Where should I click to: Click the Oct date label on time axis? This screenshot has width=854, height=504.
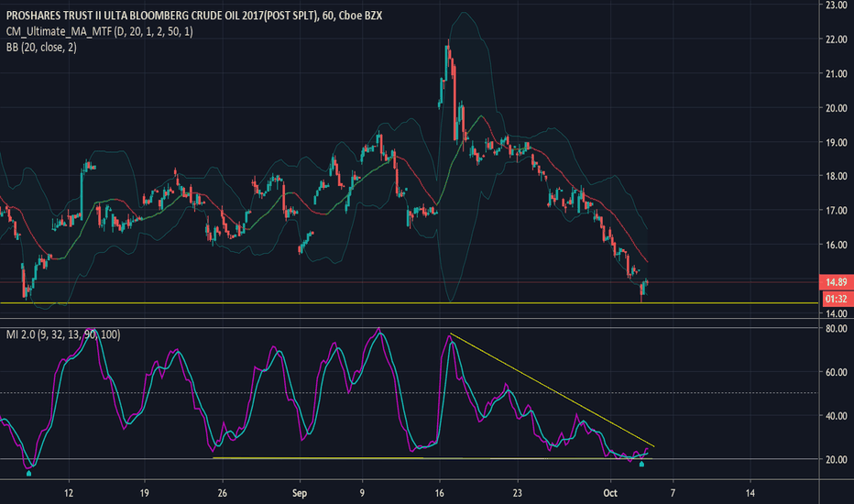[x=610, y=493]
